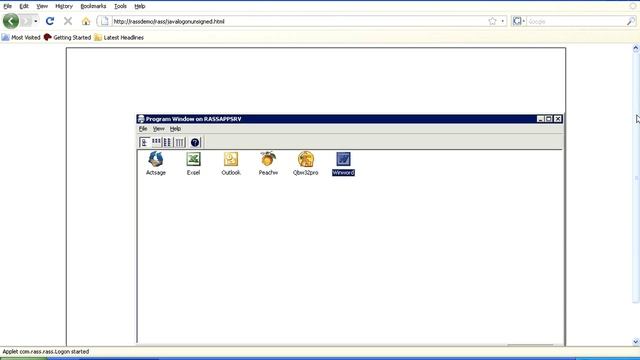Open the back/forward history dropdown arrow

click(36, 21)
